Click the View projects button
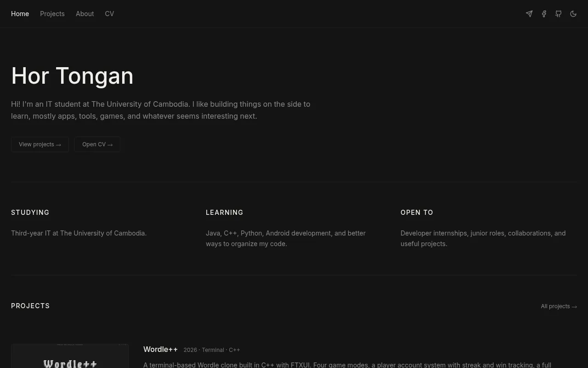The height and width of the screenshot is (368, 588). click(x=40, y=144)
